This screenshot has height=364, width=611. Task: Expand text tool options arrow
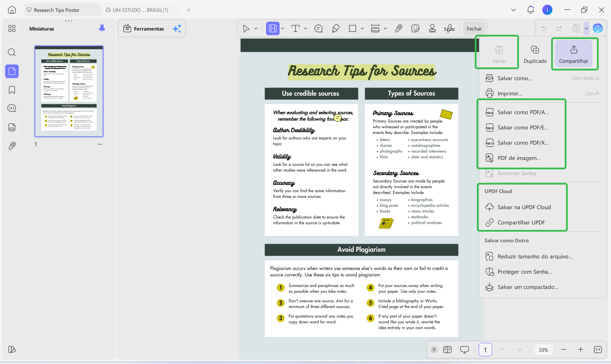click(x=305, y=28)
